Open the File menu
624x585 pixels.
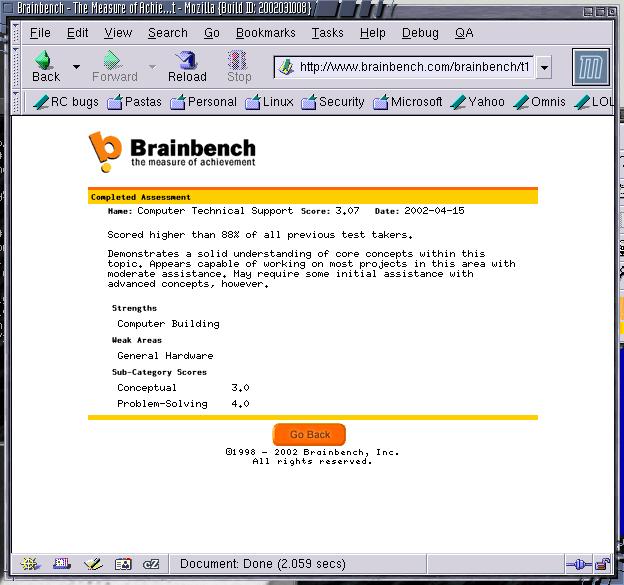(40, 33)
